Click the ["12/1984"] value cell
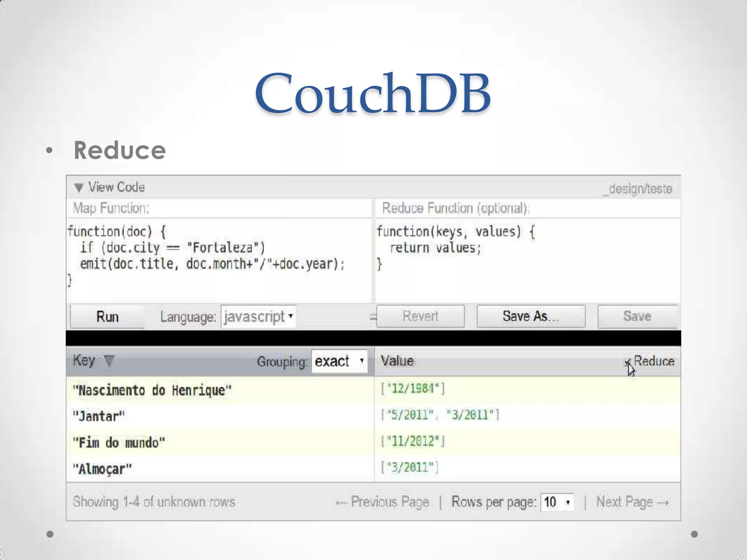The image size is (747, 560). 413,389
